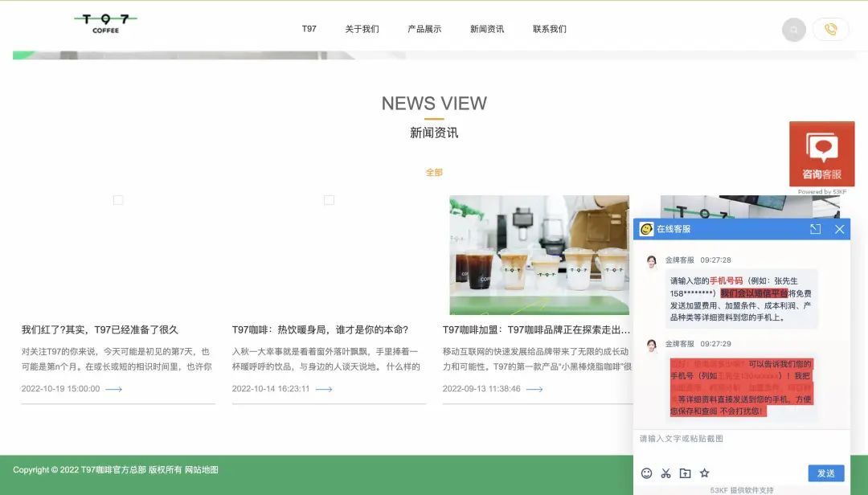Screen dimensions: 868x495
Task: Open the red 咨询客服 chat widget
Action: tap(822, 154)
